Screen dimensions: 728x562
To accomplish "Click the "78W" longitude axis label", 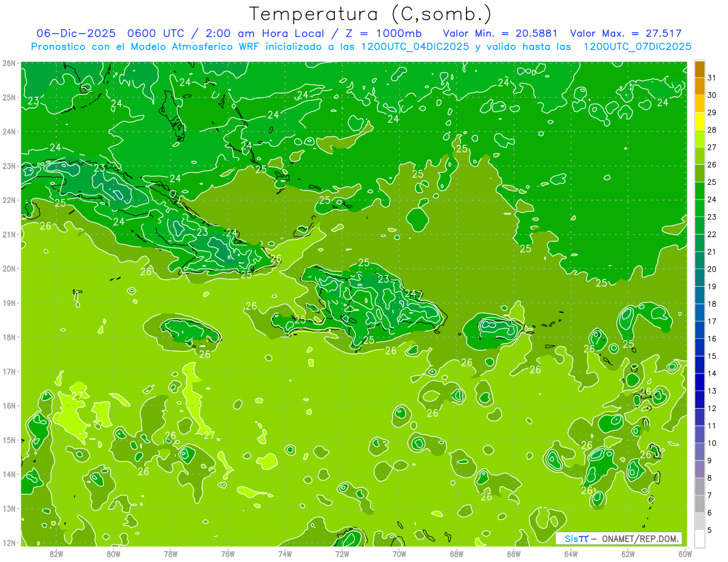I will pos(170,554).
